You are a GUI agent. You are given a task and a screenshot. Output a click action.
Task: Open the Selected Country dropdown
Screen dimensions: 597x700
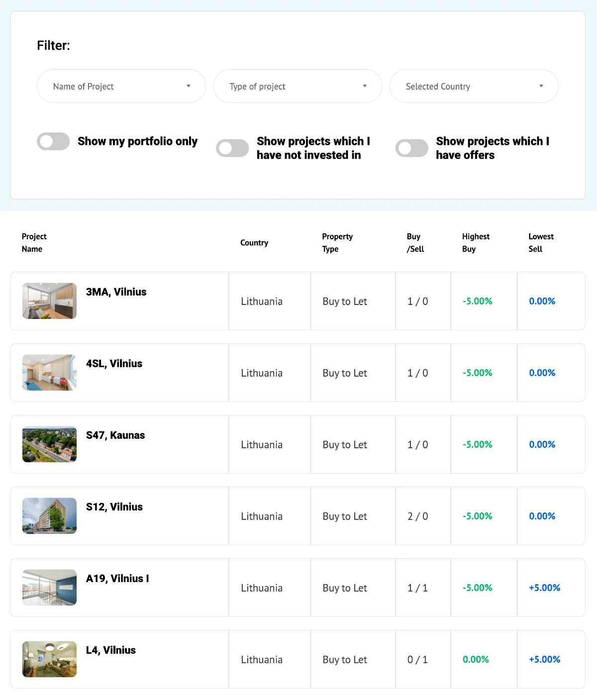[474, 86]
